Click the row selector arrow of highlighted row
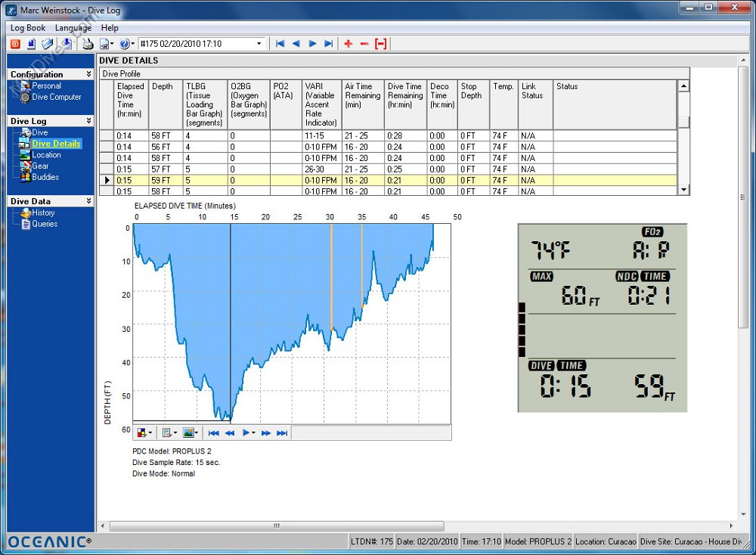The width and height of the screenshot is (756, 555). (107, 181)
